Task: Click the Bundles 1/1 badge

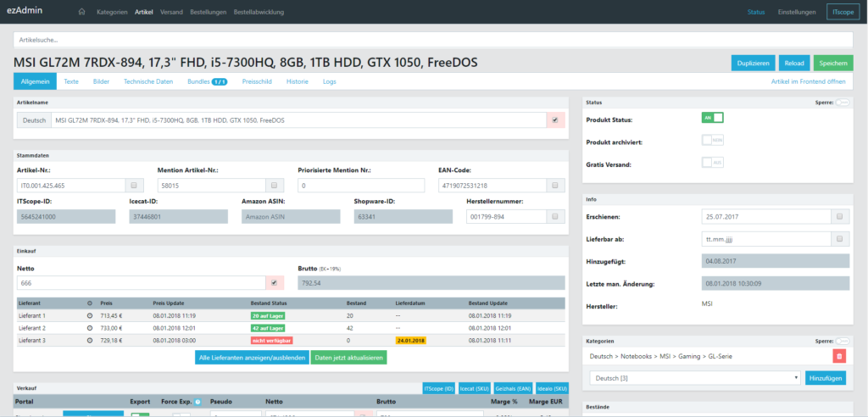Action: [x=219, y=81]
